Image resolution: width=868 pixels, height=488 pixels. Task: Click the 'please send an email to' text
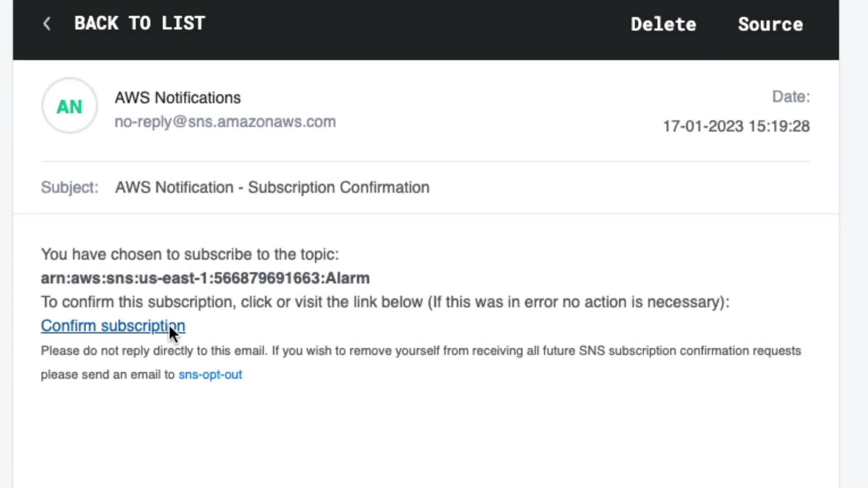point(108,375)
